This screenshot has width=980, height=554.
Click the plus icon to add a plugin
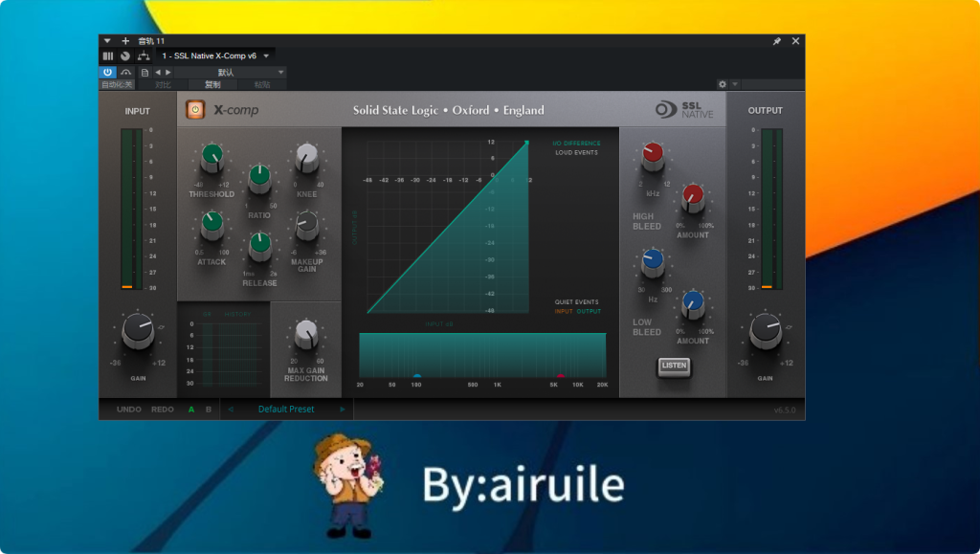pos(125,41)
